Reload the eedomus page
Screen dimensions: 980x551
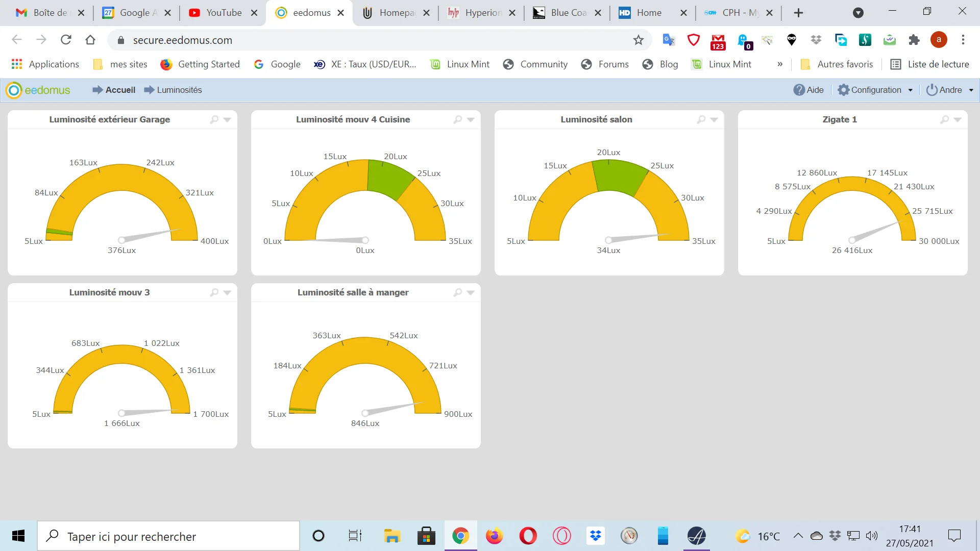(x=66, y=40)
